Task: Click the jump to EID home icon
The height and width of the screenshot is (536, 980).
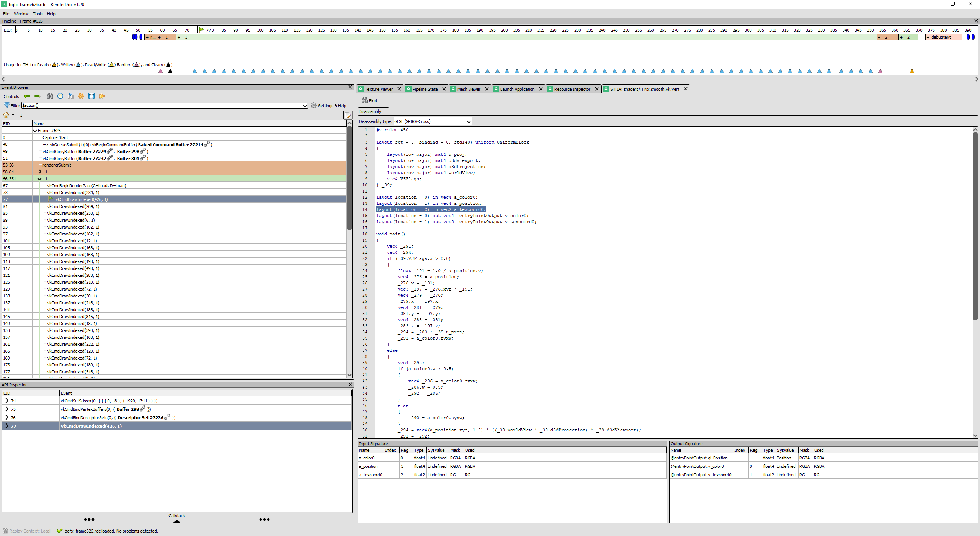Action: [x=6, y=115]
